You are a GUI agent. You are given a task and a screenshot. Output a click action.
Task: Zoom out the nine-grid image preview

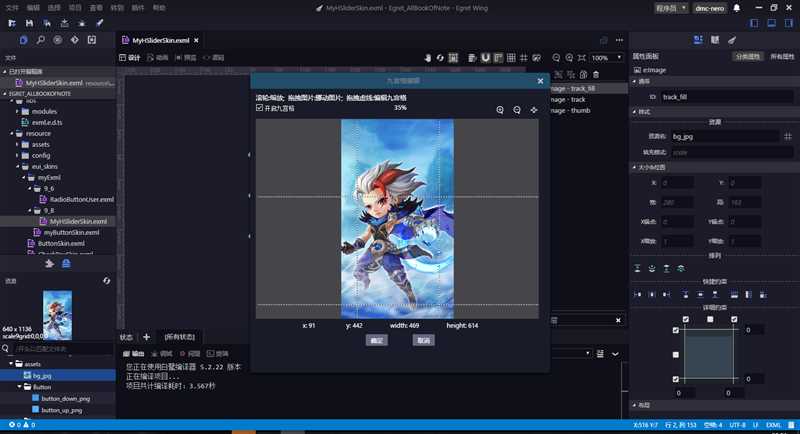pos(517,110)
